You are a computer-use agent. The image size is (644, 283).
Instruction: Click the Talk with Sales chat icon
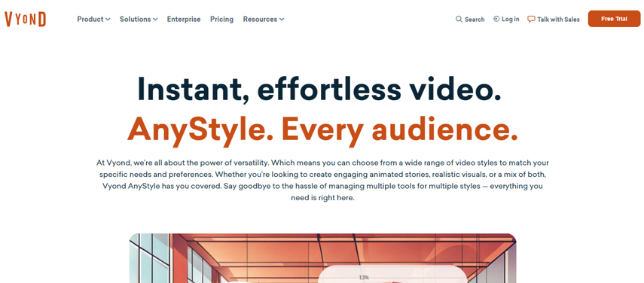click(x=531, y=20)
